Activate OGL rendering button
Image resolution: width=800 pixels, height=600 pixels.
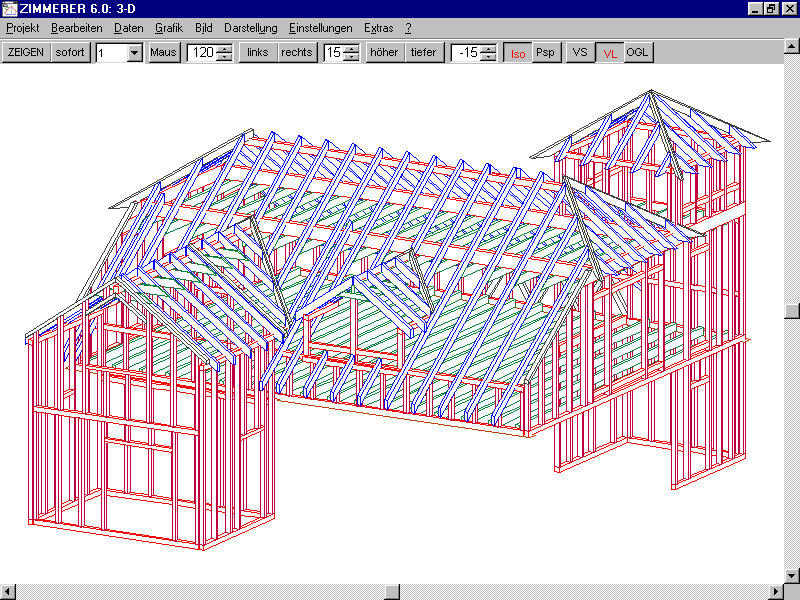638,53
